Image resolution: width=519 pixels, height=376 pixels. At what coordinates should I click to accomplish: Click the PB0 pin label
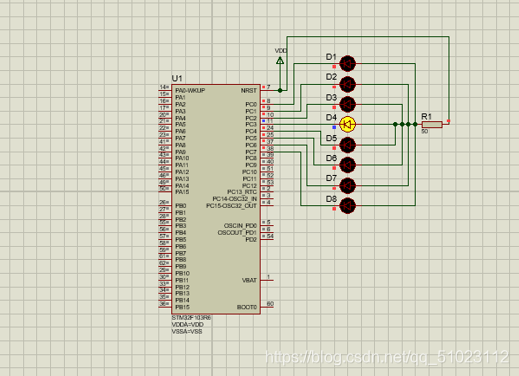pyautogui.click(x=180, y=206)
